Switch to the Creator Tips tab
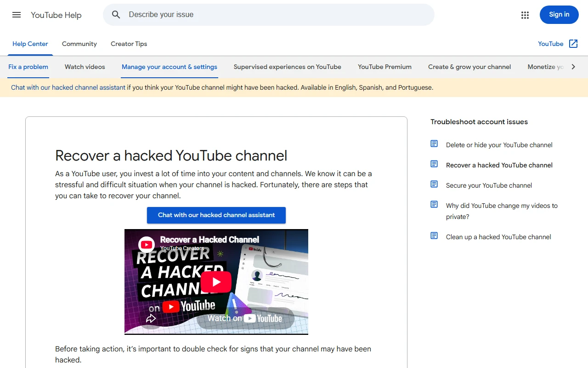Image resolution: width=588 pixels, height=368 pixels. (x=129, y=44)
